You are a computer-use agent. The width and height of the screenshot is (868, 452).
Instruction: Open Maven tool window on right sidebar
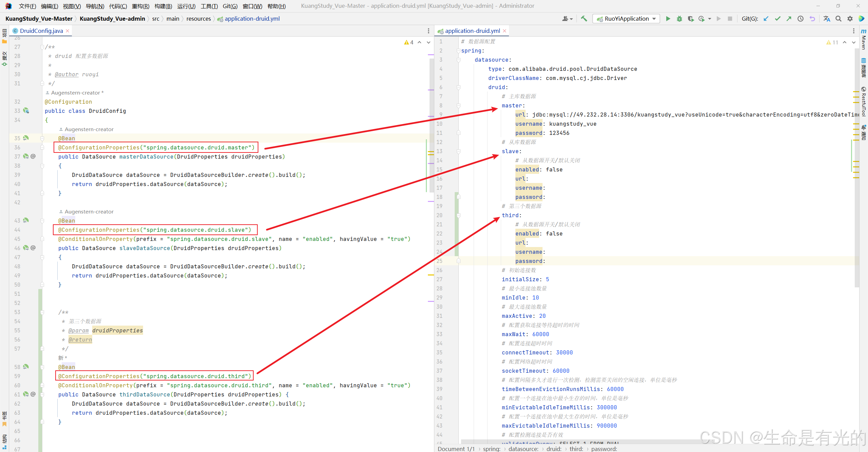click(864, 39)
